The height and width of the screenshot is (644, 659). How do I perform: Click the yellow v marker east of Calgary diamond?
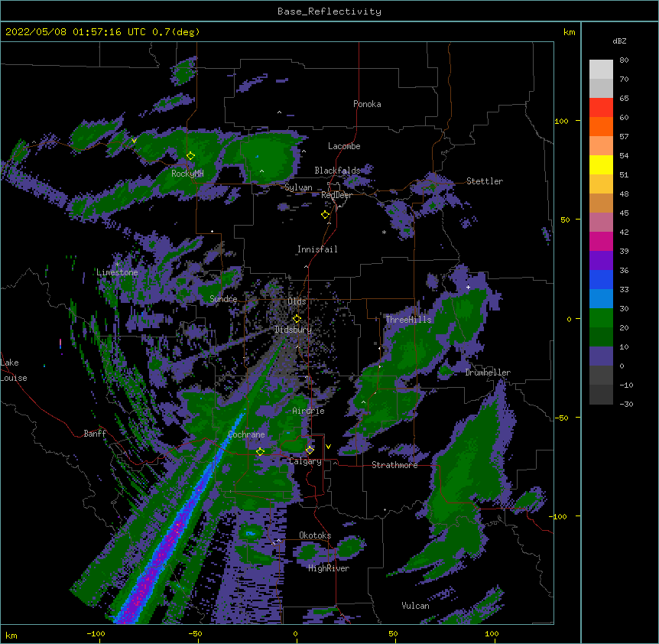click(328, 447)
